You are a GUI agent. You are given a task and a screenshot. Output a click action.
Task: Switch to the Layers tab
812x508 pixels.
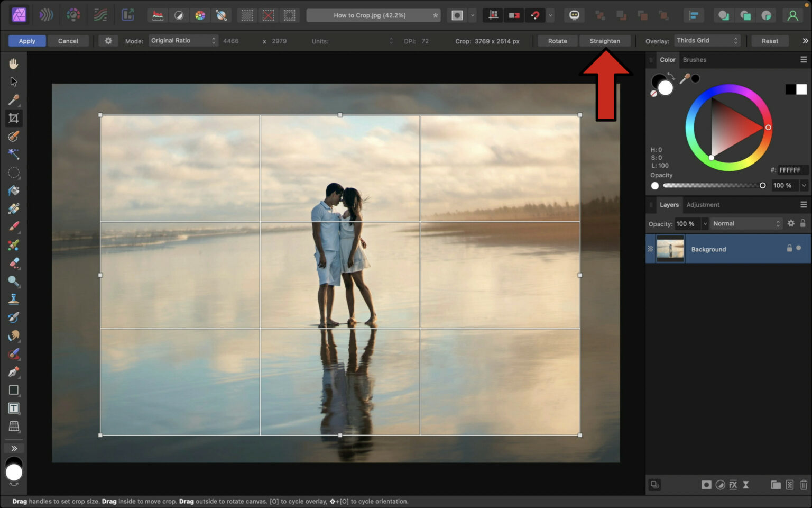click(x=669, y=205)
